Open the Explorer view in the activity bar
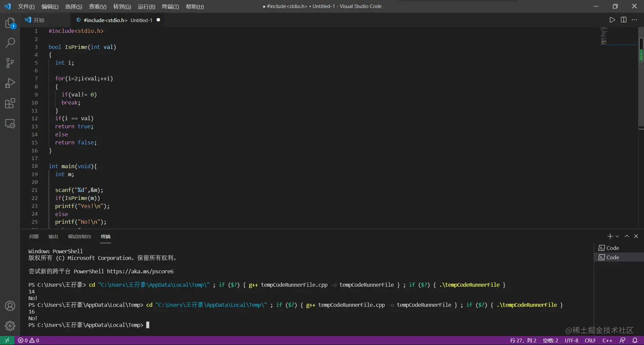This screenshot has width=644, height=345. point(10,23)
